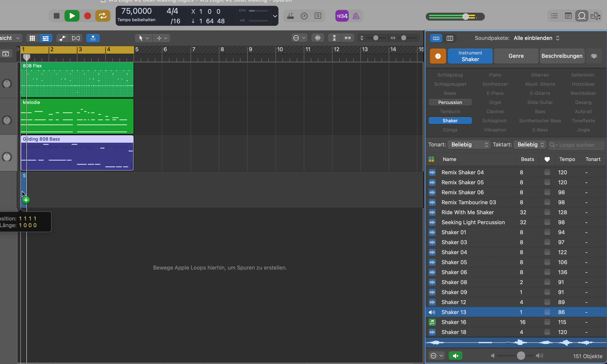Toggle the Automation curve icon
The height and width of the screenshot is (364, 607).
[62, 38]
